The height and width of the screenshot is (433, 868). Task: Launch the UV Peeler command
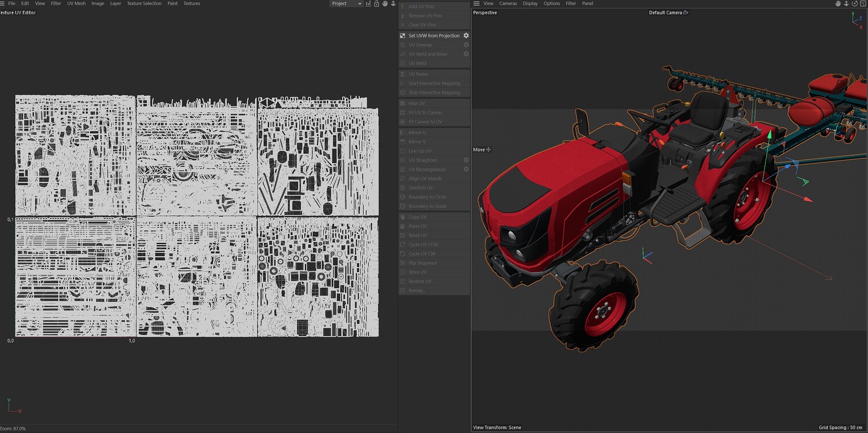coord(434,74)
